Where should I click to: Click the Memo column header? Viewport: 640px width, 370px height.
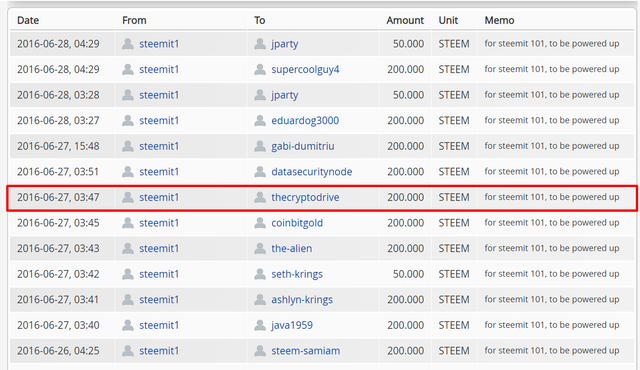tap(499, 20)
